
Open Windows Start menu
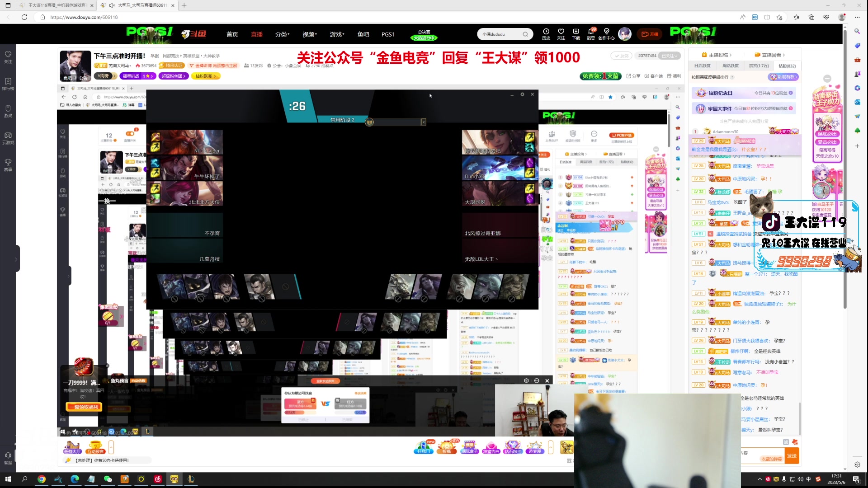tap(8, 479)
